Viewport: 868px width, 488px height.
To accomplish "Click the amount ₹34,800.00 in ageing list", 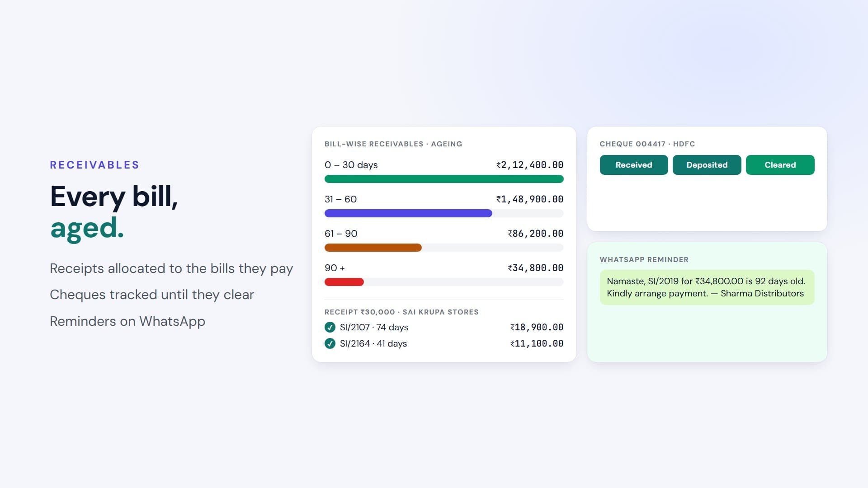I will tap(535, 268).
